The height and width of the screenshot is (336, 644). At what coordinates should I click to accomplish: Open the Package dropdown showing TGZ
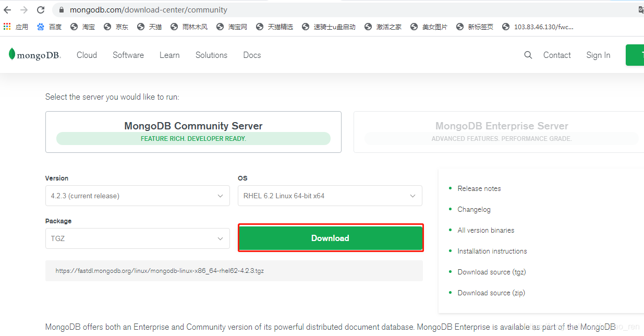click(x=137, y=238)
